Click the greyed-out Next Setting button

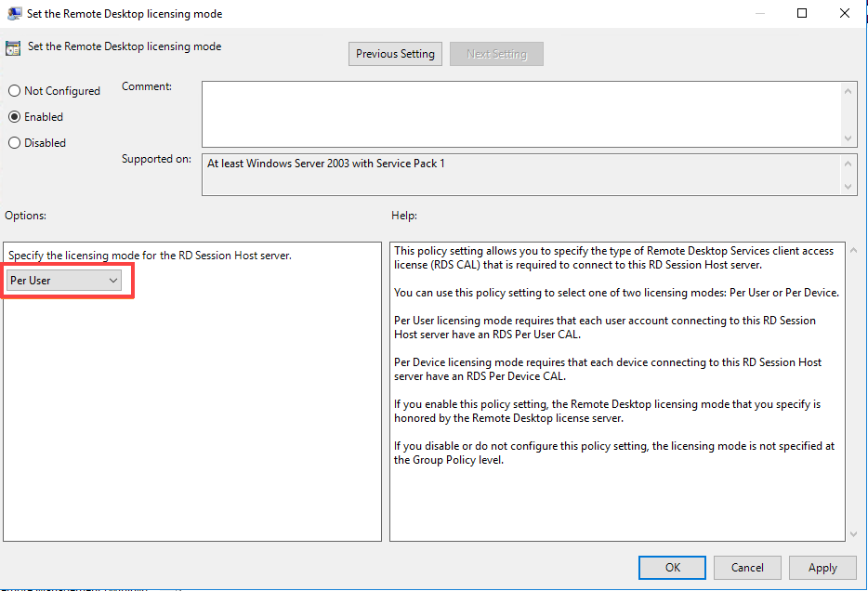(496, 54)
